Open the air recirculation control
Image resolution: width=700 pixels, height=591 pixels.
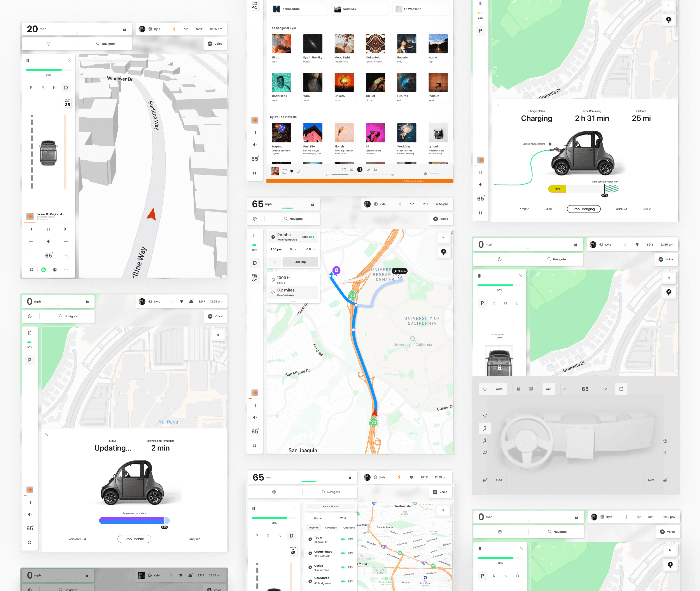click(x=621, y=389)
